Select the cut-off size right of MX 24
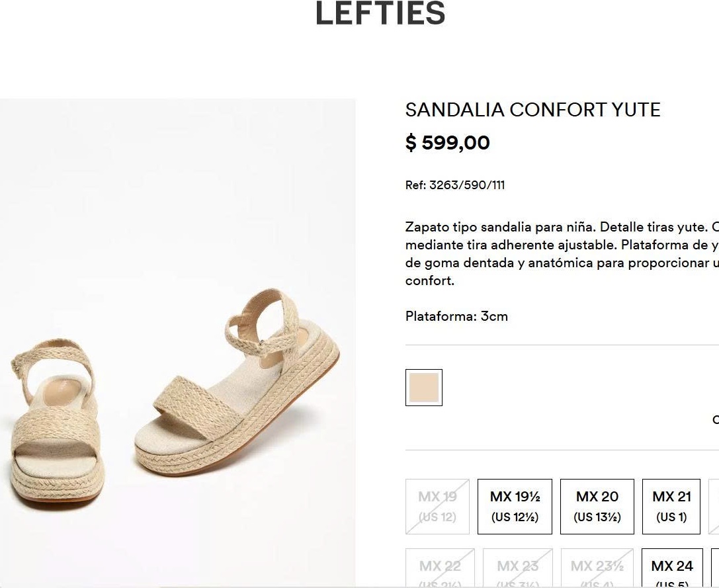The image size is (719, 588). [715, 569]
